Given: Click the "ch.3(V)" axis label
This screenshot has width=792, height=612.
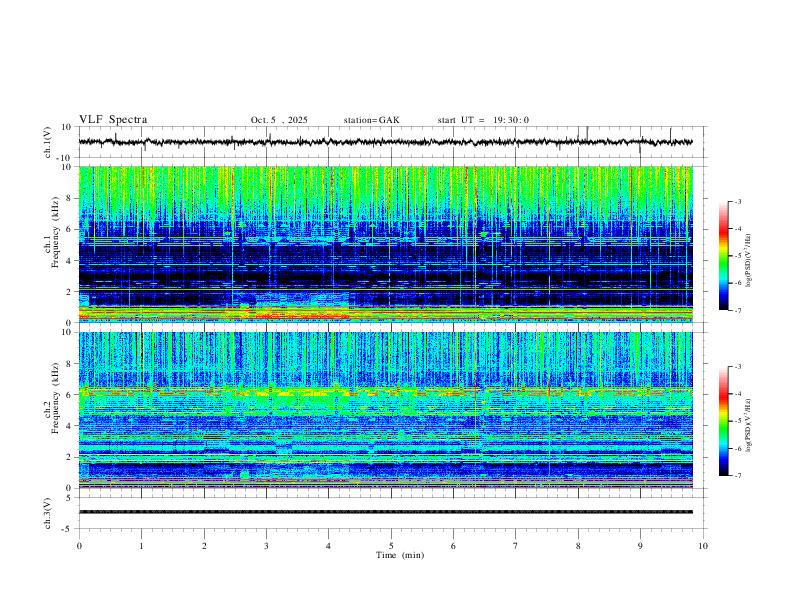Looking at the screenshot, I should coord(48,513).
